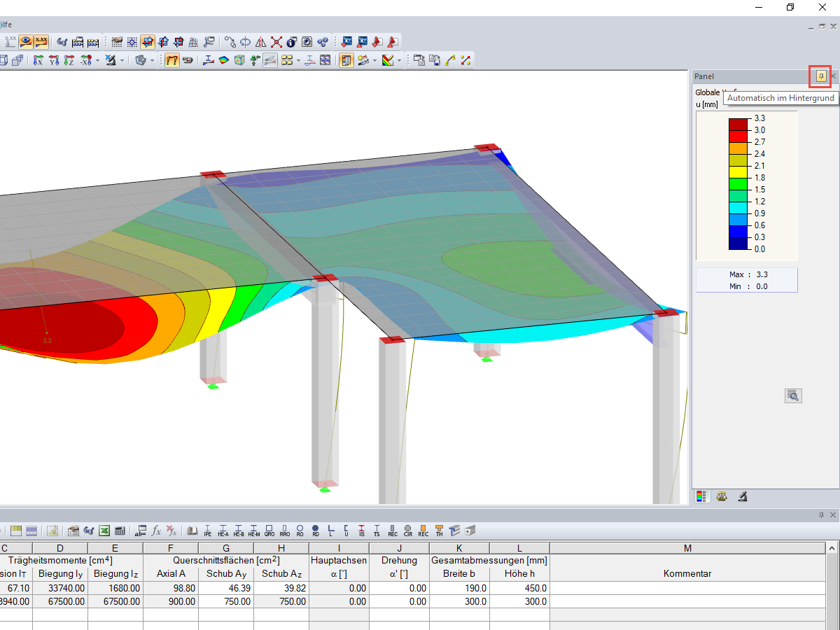
Task: Click the Biegung Iz cell 1680.00
Action: (115, 588)
